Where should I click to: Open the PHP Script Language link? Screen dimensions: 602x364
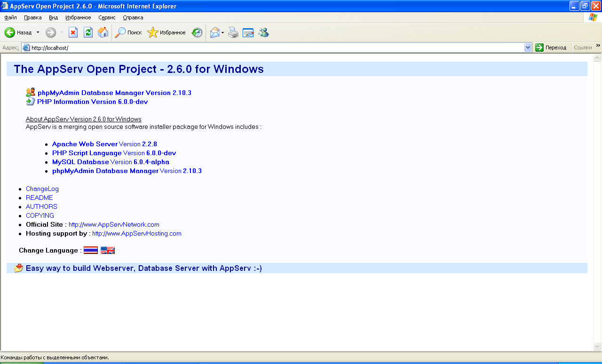(87, 153)
